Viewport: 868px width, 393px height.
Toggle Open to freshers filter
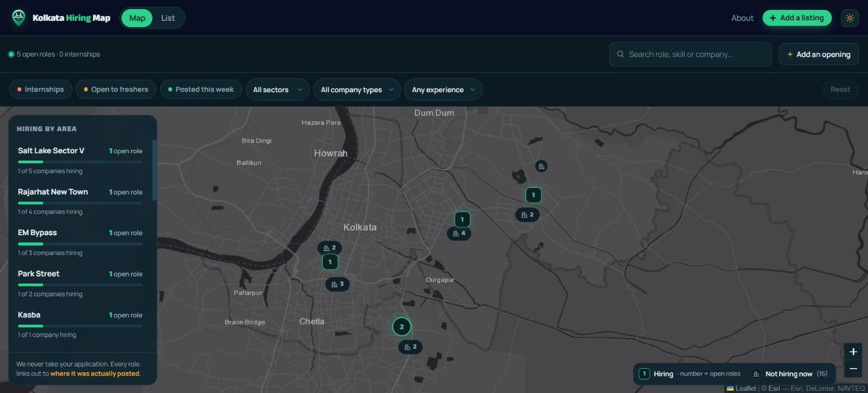pyautogui.click(x=116, y=89)
